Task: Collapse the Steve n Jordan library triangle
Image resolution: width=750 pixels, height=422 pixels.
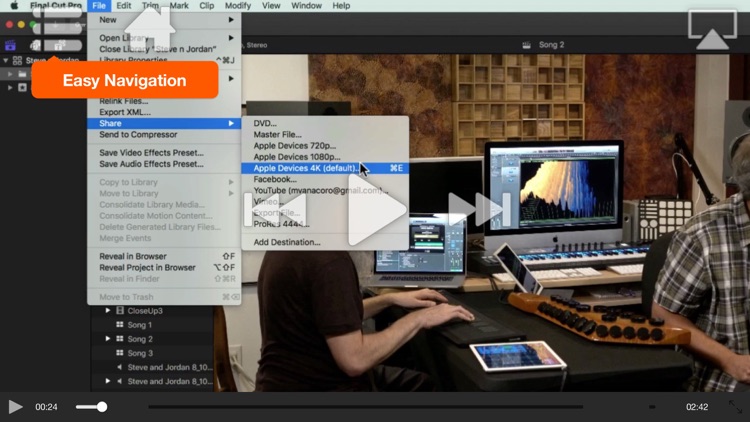Action: pos(6,61)
